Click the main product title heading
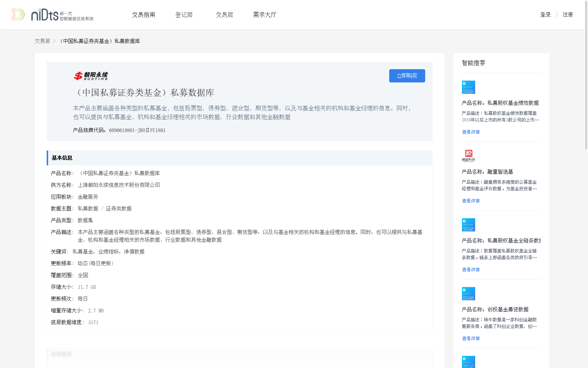Image resolution: width=588 pixels, height=368 pixels. click(144, 93)
